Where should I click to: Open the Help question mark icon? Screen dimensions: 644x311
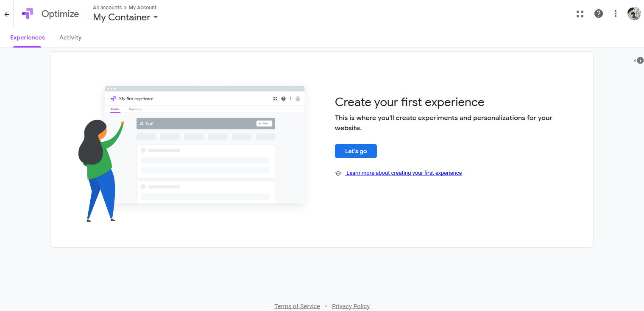pos(598,14)
